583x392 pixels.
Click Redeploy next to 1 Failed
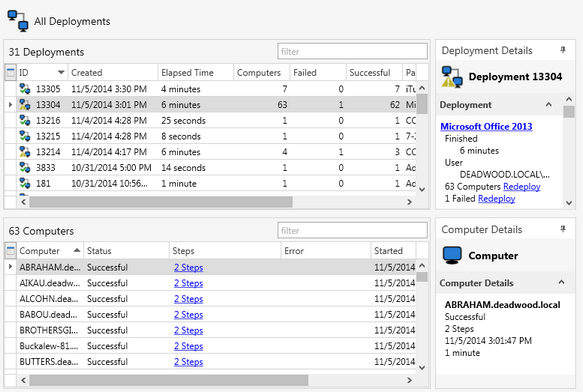click(496, 199)
